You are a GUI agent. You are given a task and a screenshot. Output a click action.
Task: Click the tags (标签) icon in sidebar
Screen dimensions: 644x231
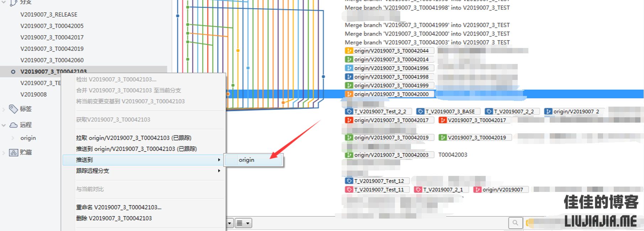click(13, 109)
